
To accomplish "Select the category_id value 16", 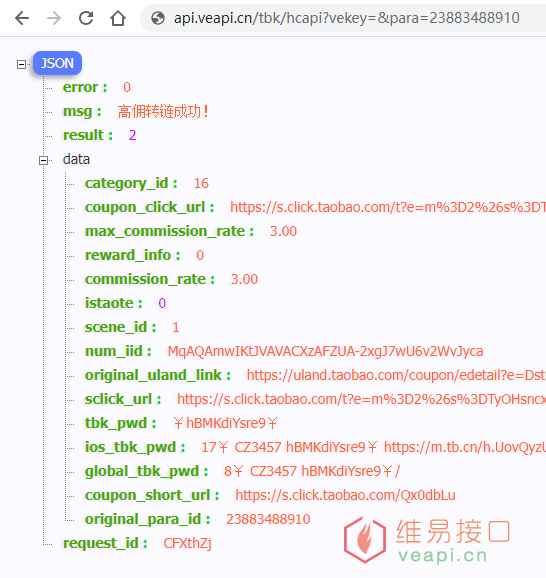I will (201, 183).
